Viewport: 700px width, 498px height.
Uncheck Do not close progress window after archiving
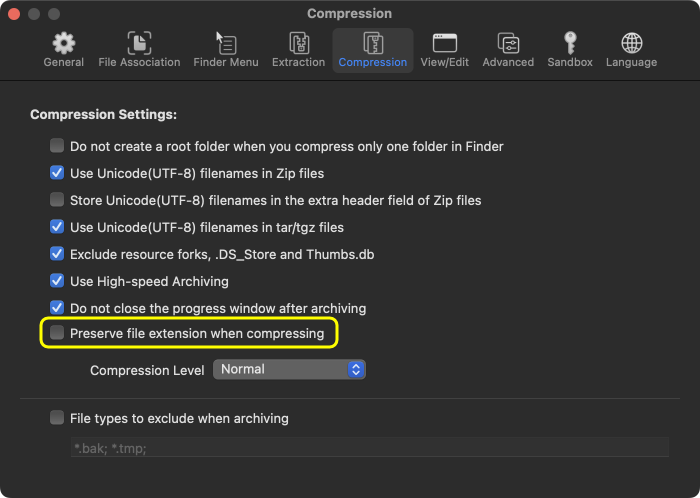pyautogui.click(x=57, y=308)
